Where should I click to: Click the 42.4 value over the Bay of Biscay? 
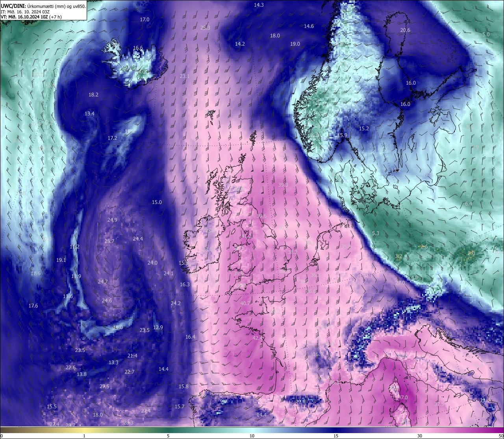[x=257, y=338]
